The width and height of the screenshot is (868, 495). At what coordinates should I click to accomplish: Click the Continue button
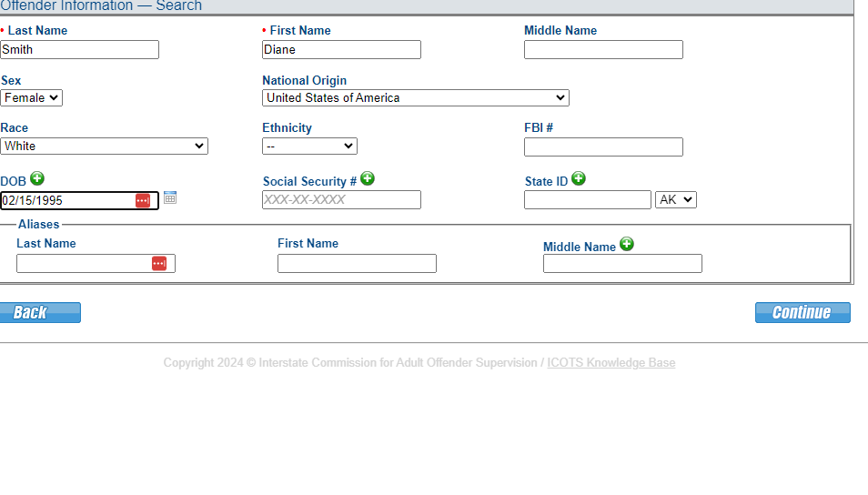802,313
